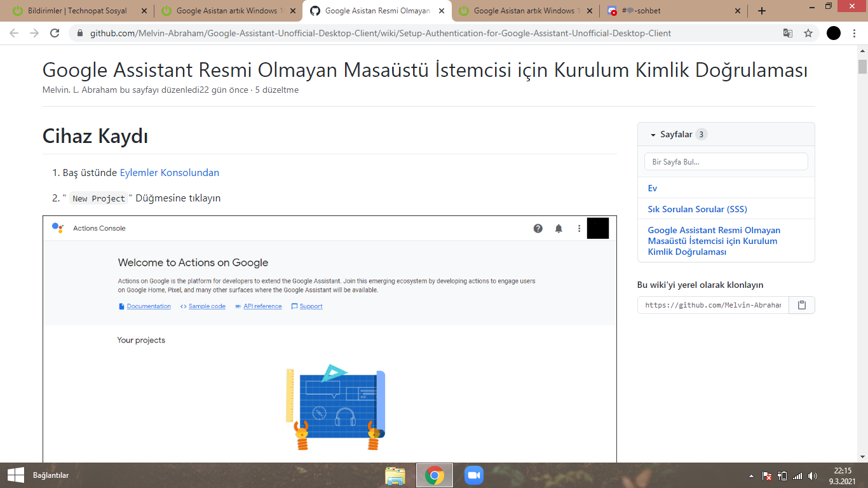Go back to the previous page
This screenshot has height=488, width=868.
point(14,33)
